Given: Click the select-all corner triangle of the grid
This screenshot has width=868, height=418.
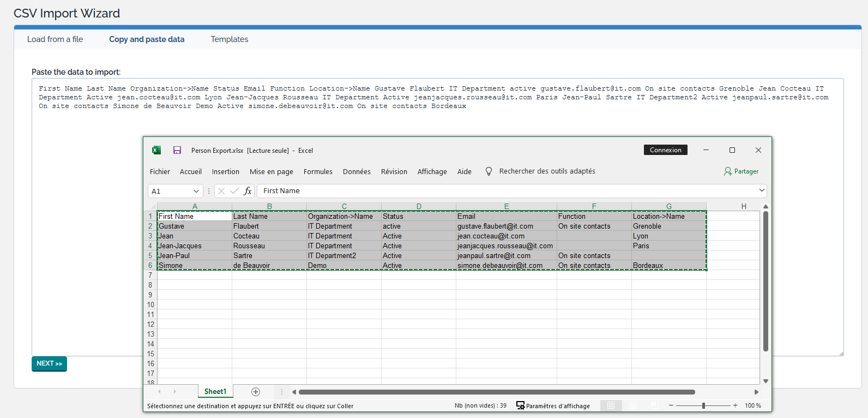Looking at the screenshot, I should coord(153,207).
